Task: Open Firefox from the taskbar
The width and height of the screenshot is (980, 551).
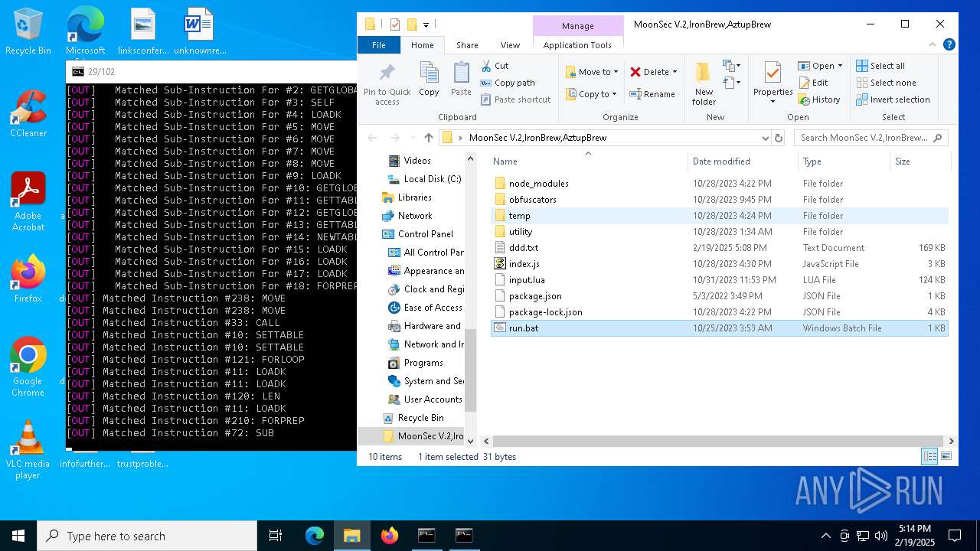Action: (390, 536)
